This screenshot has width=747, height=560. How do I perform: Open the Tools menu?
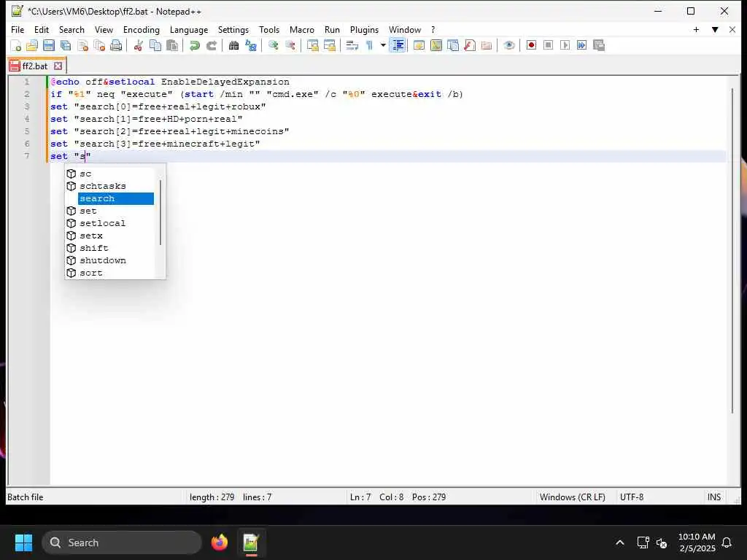269,29
